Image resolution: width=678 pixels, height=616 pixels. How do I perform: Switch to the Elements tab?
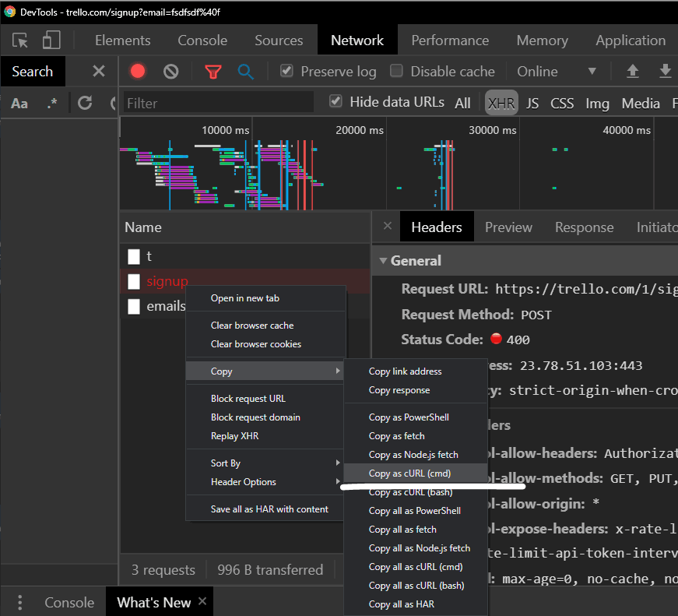pos(123,40)
